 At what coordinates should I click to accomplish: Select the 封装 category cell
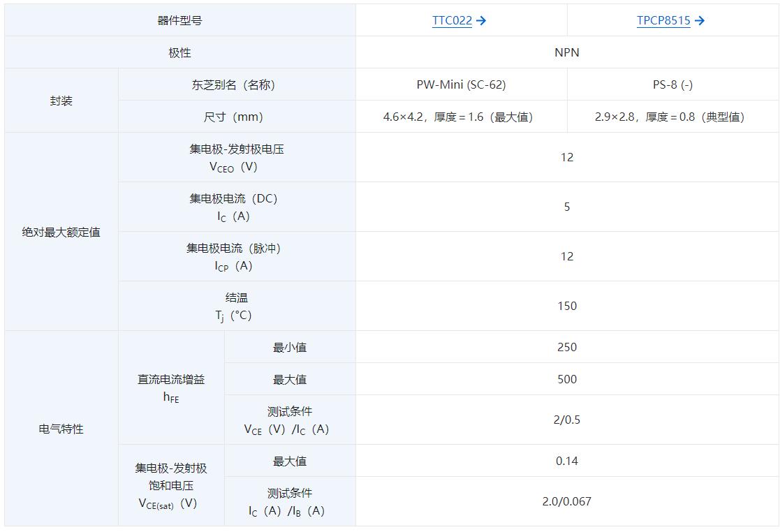coord(61,101)
